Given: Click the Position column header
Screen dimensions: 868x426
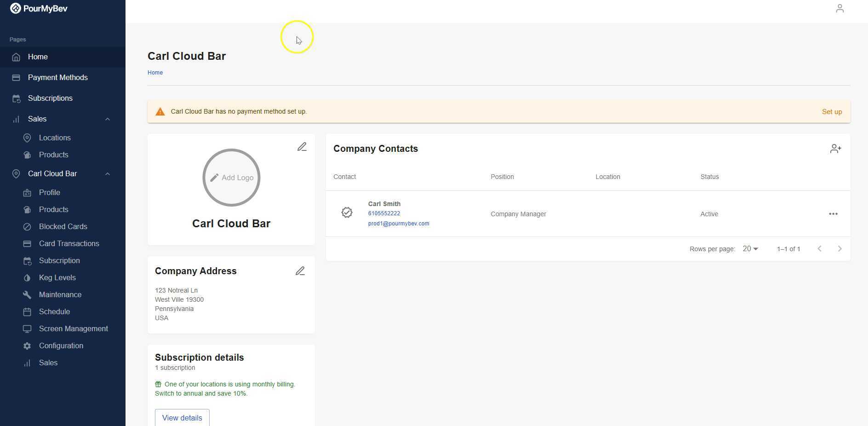Looking at the screenshot, I should (502, 177).
